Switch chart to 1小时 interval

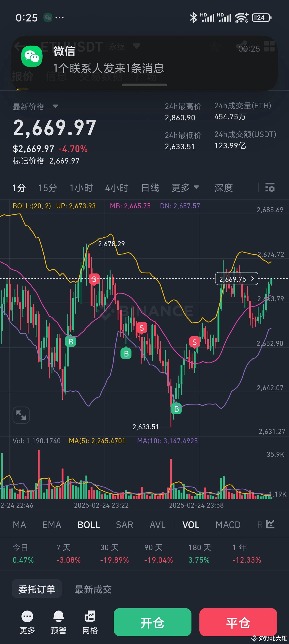(x=81, y=188)
